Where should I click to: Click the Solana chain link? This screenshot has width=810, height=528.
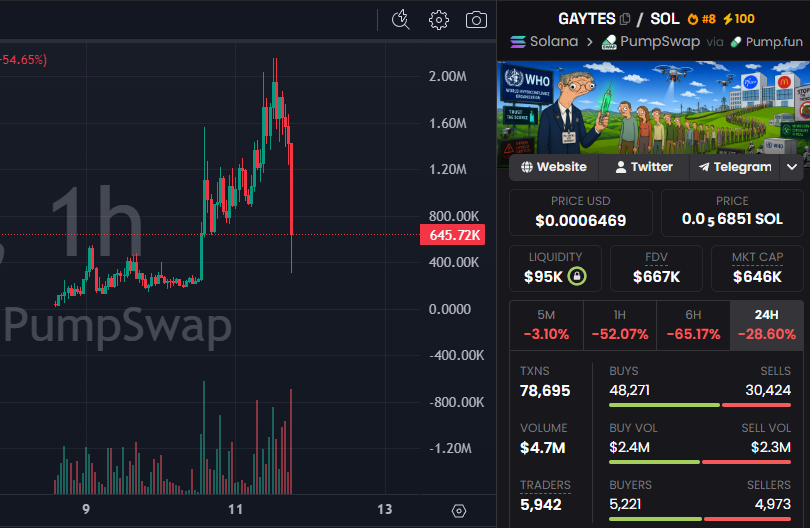pyautogui.click(x=554, y=41)
